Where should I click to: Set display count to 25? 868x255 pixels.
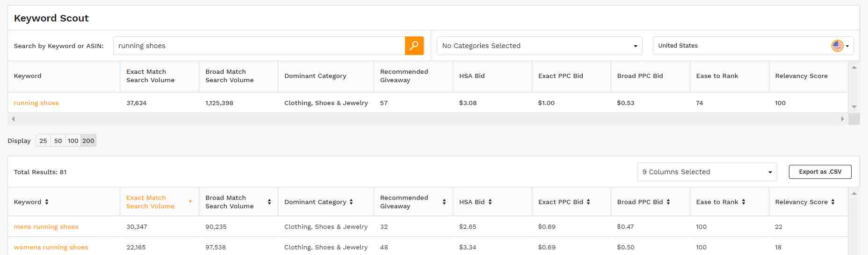(43, 141)
